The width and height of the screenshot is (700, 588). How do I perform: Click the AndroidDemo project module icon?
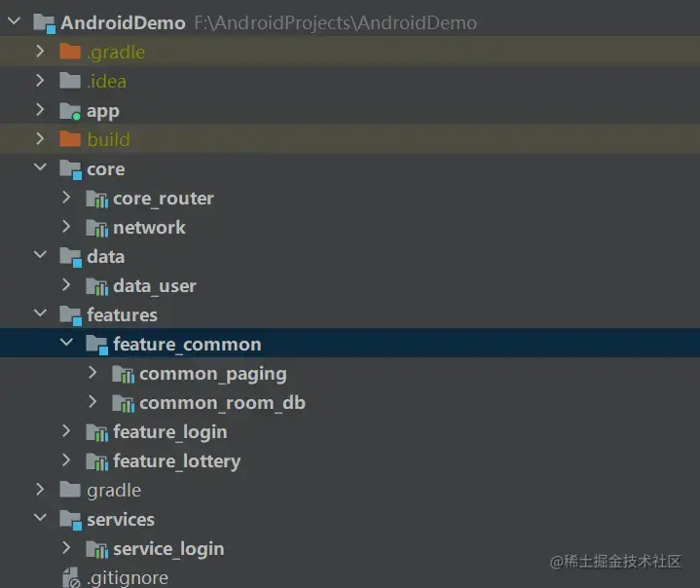click(44, 23)
